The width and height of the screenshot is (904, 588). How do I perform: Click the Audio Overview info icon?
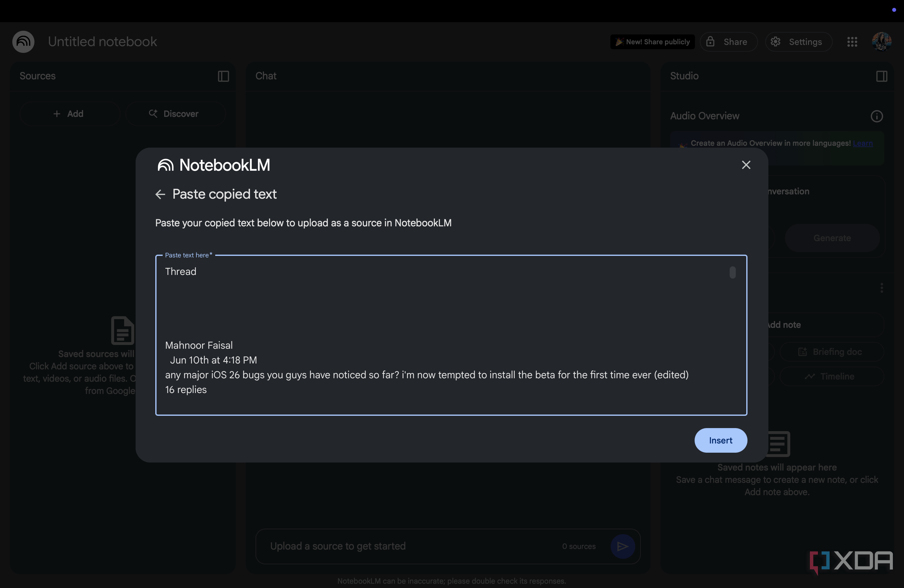point(877,116)
